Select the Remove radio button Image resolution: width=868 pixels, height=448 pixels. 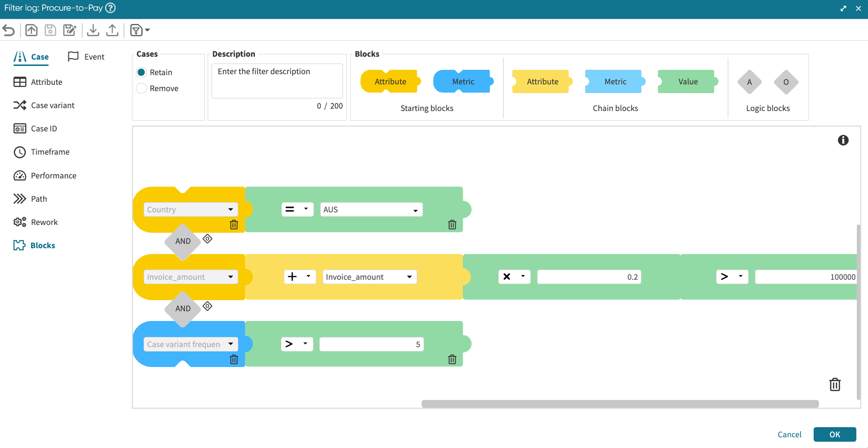[142, 88]
